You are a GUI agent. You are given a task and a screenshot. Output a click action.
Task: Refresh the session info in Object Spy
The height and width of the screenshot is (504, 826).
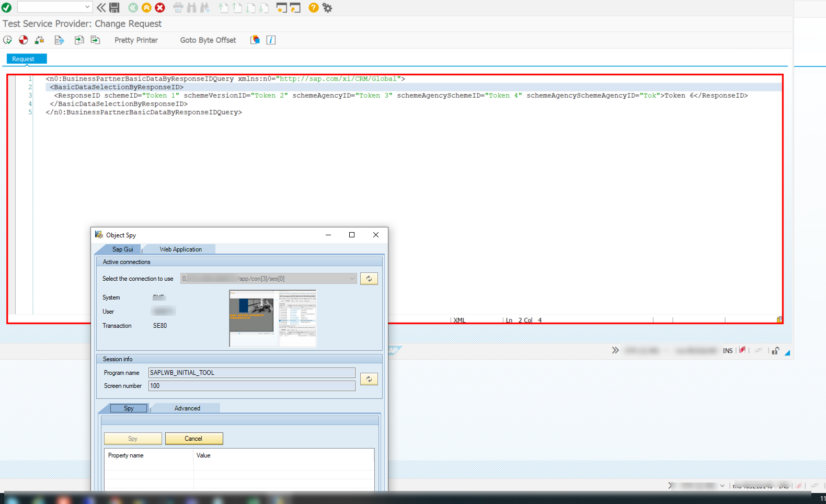tap(369, 379)
